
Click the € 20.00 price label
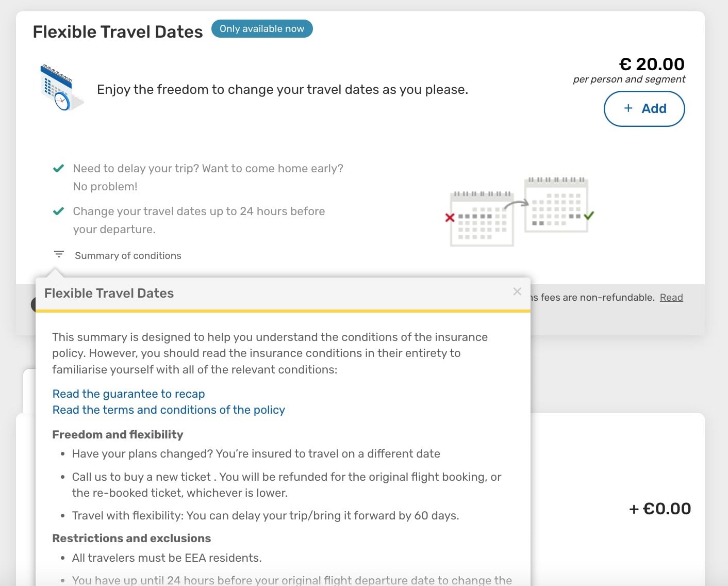(x=652, y=64)
